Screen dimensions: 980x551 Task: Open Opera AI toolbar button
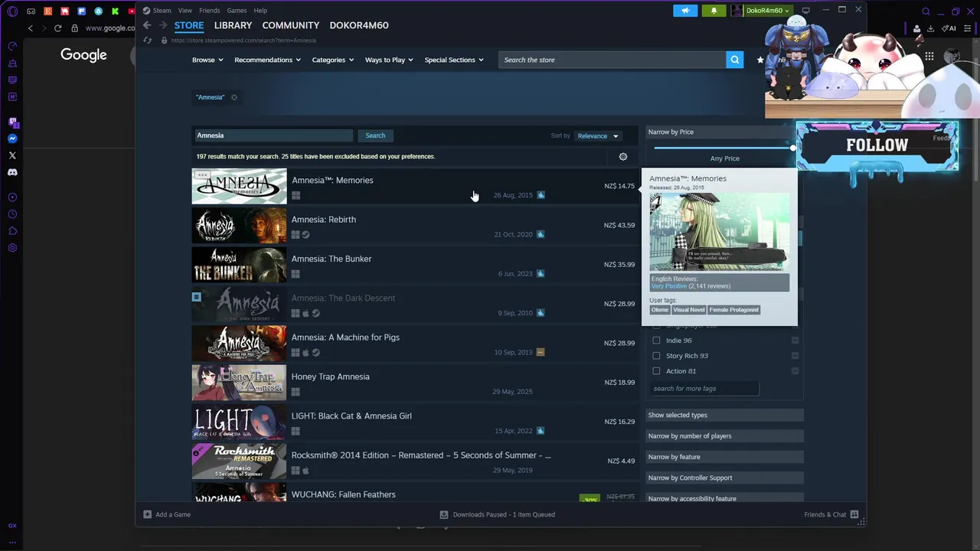(950, 28)
